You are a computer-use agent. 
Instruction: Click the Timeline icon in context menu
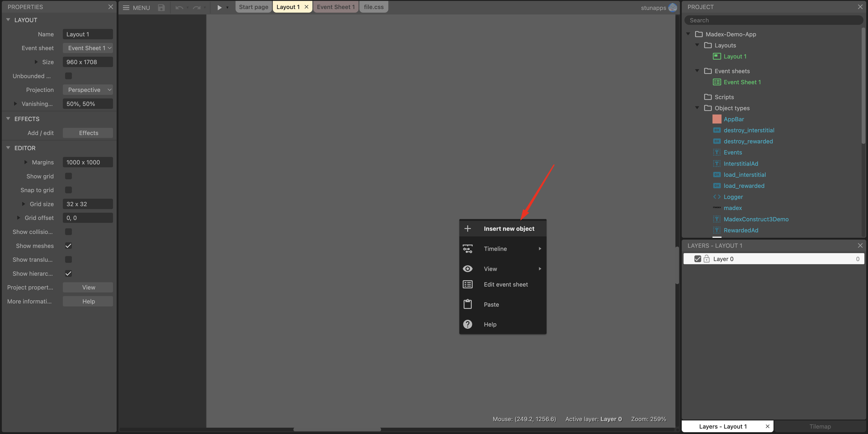[x=468, y=249]
